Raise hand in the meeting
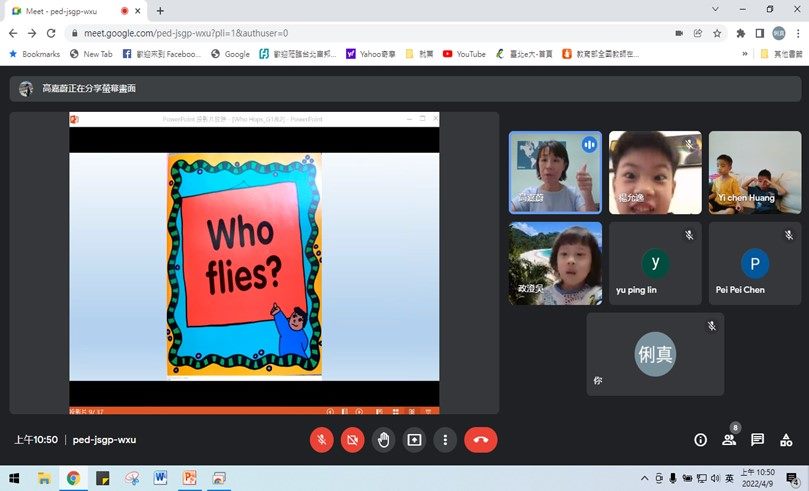The width and height of the screenshot is (809, 491). pyautogui.click(x=383, y=439)
